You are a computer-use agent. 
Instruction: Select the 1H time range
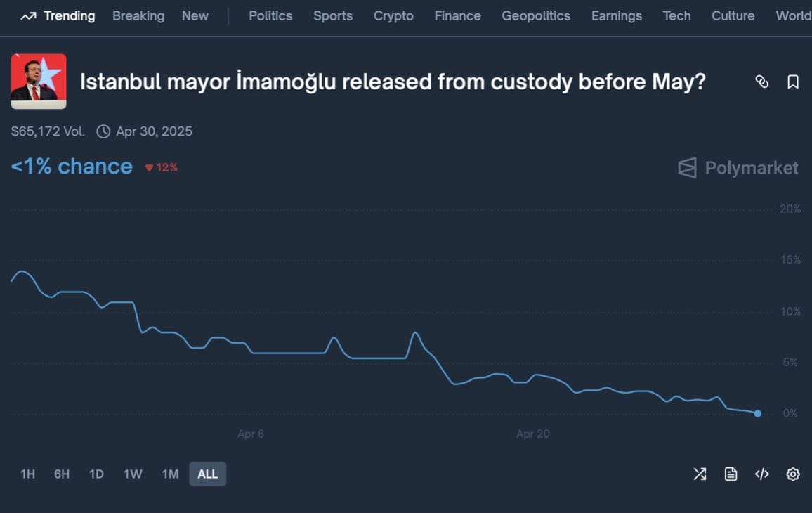(27, 474)
